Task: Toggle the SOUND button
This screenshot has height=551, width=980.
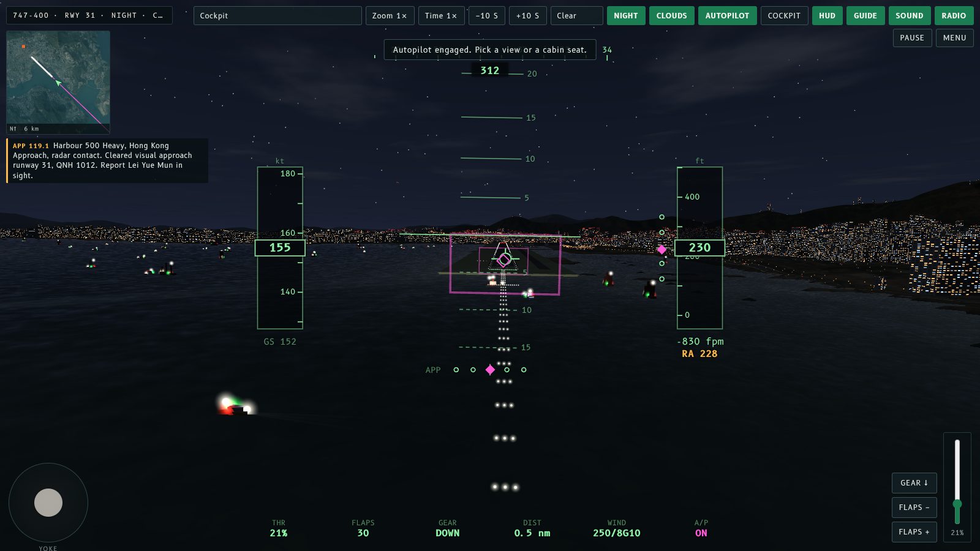Action: coord(910,16)
